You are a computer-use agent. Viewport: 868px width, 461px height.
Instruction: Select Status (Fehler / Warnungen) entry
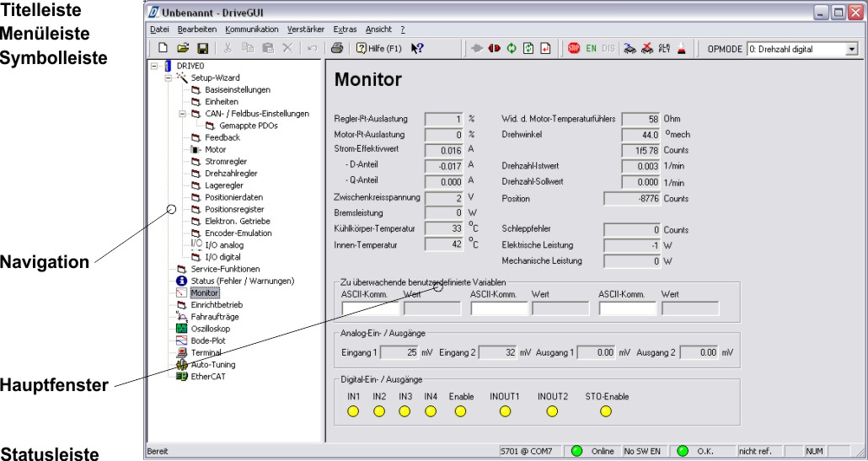coord(242,281)
